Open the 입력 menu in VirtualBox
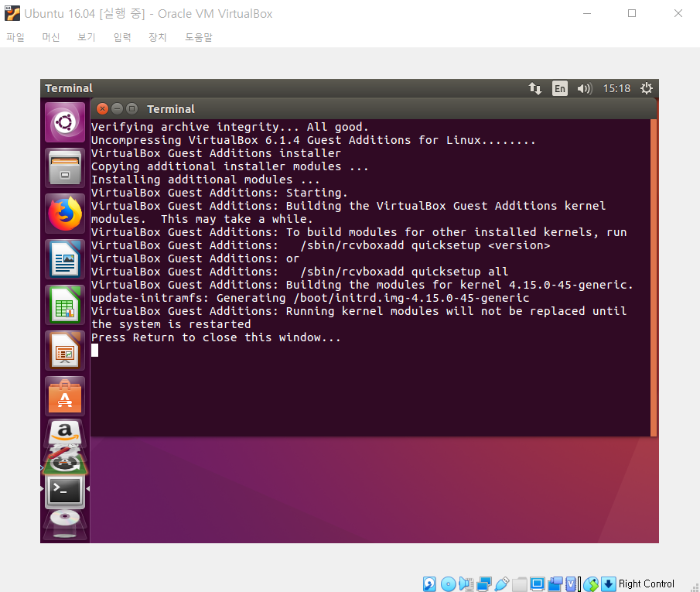 pos(122,37)
